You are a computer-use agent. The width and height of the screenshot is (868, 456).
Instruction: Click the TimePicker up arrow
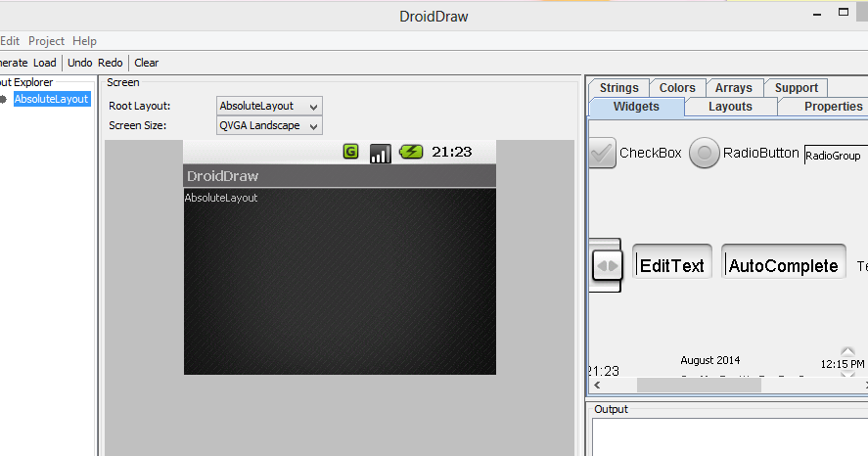(847, 351)
